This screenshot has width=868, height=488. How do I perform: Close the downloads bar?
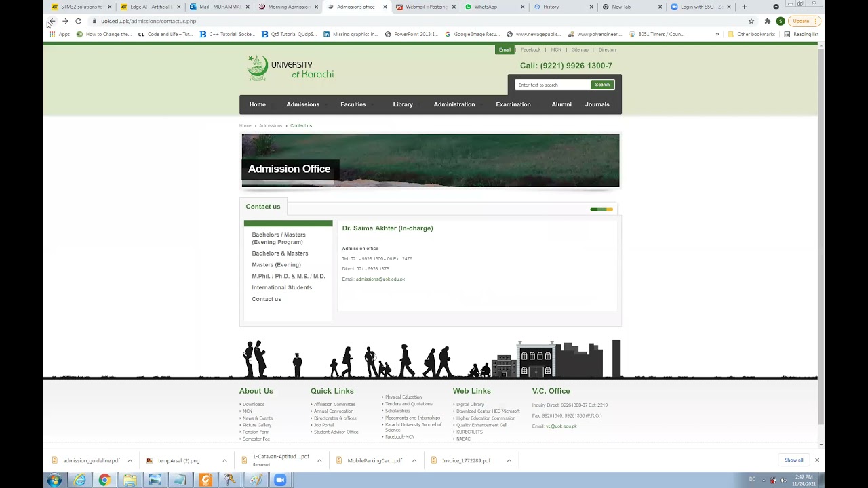coord(816,460)
